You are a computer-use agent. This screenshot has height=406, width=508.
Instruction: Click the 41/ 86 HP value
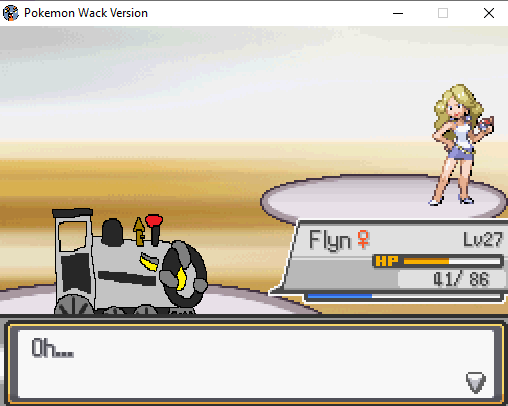[461, 279]
